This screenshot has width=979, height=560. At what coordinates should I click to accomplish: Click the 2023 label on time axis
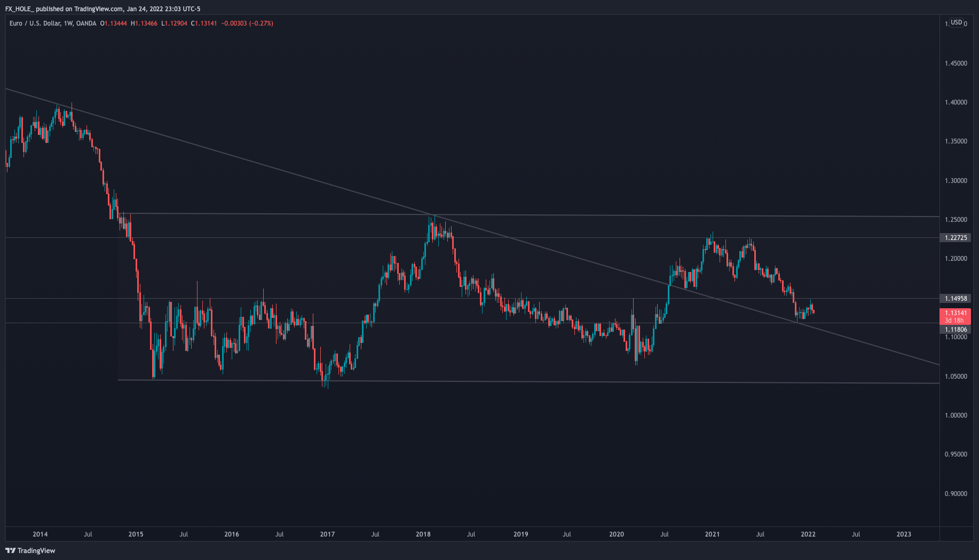coord(904,534)
